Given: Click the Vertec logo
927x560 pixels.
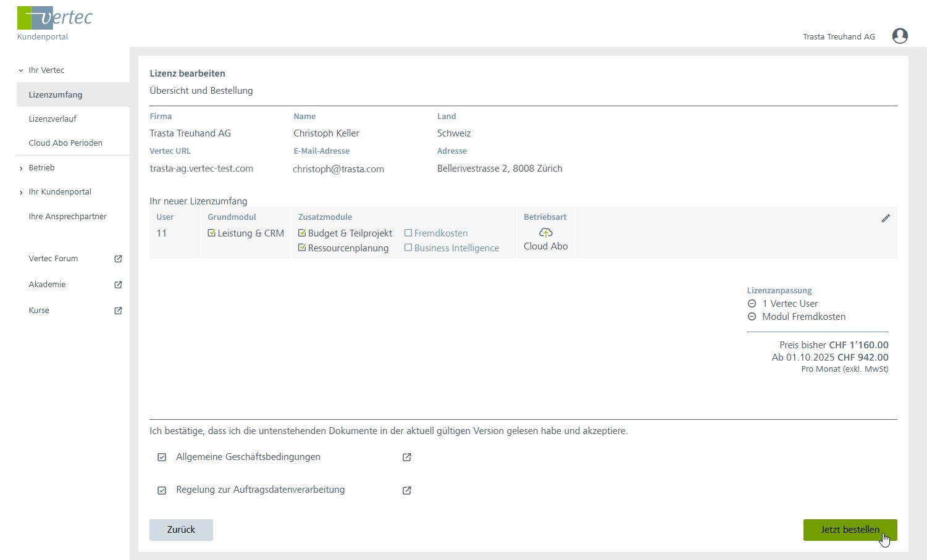Looking at the screenshot, I should tap(54, 18).
